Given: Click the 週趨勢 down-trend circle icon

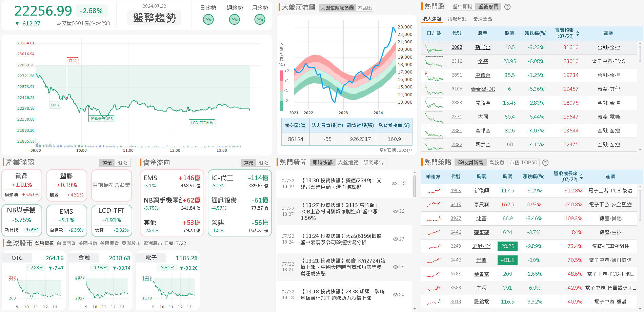Looking at the screenshot, I should 234,20.
